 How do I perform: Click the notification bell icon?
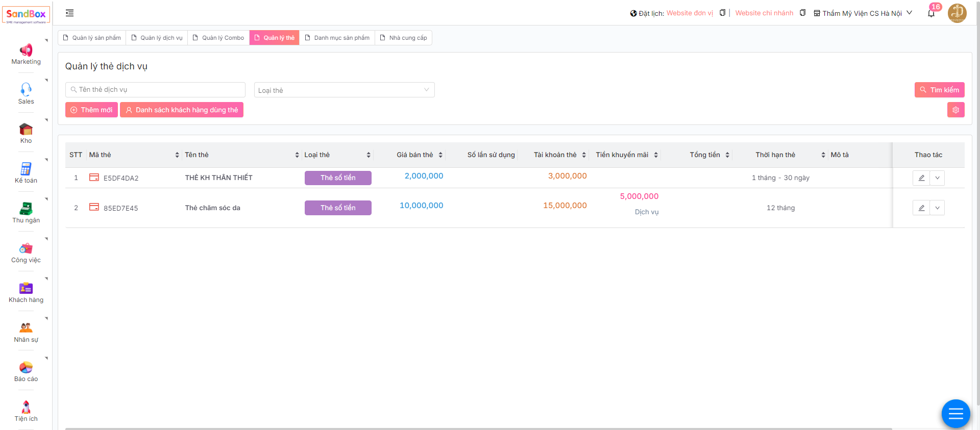931,13
